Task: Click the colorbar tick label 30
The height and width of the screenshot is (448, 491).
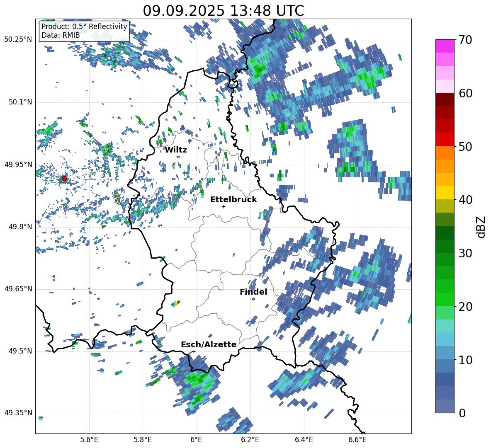Action: [x=465, y=253]
